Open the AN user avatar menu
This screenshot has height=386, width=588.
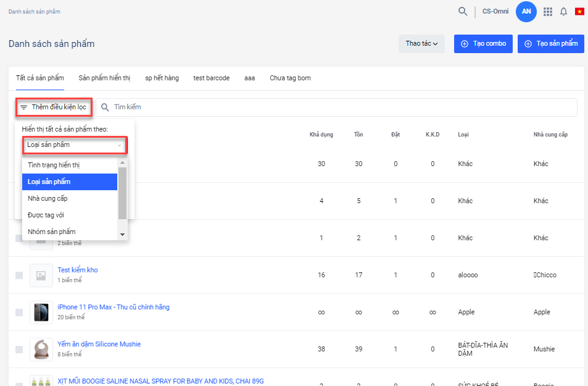[526, 11]
